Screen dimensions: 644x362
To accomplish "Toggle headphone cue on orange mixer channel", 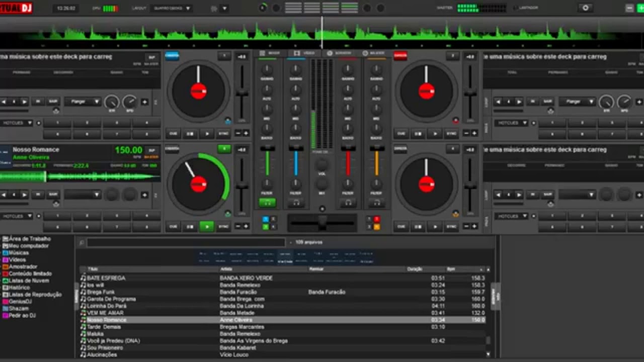I will pos(376,203).
